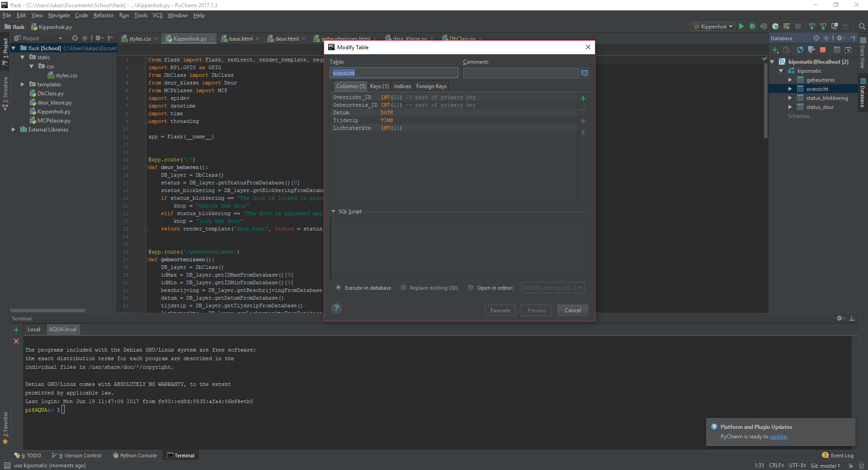Viewport: 868px width, 470px height.
Task: Open Kippenhok run configuration dropdown
Action: tap(713, 27)
